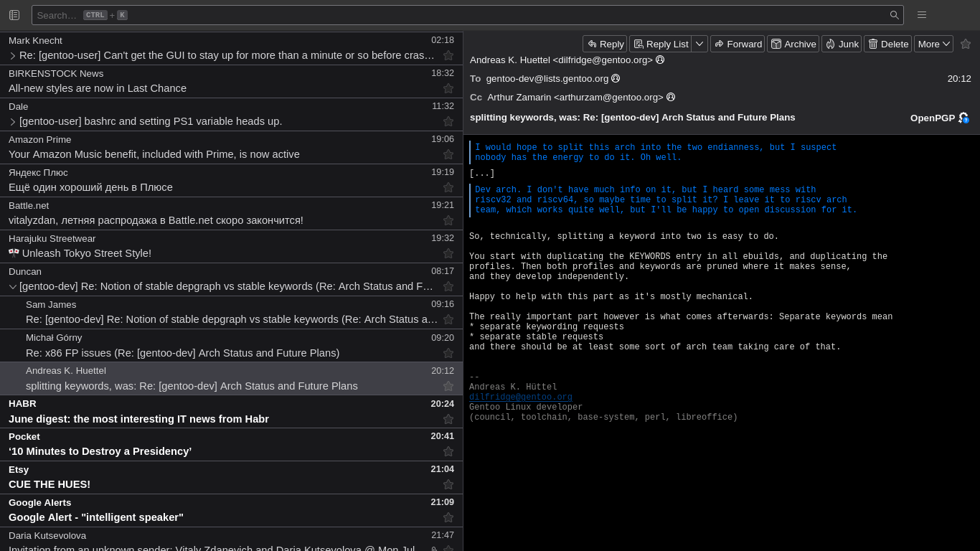Viewport: 980px width, 551px height.
Task: Mark message as Junk
Action: pos(842,44)
